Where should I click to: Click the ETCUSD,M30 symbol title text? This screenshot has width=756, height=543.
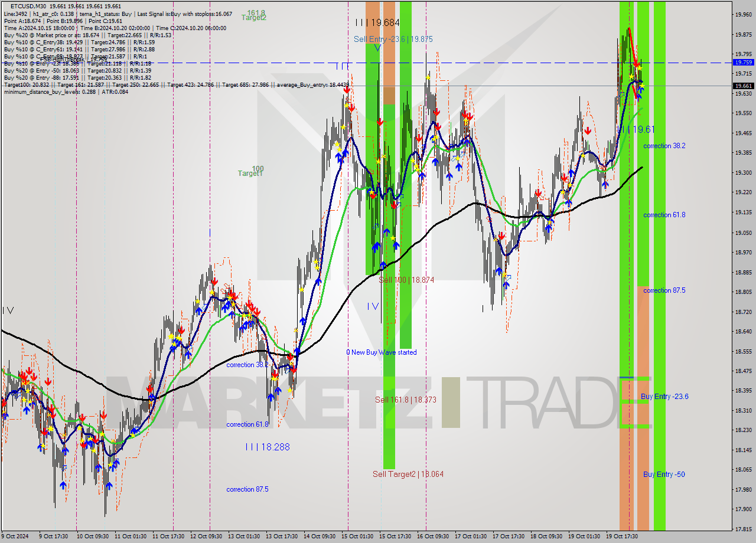tap(28, 6)
